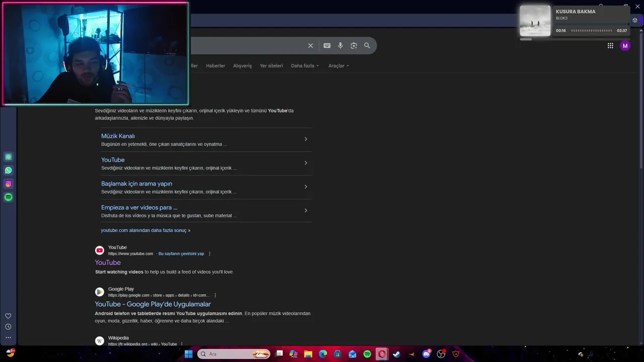Viewport: 644px width, 362px height.
Task: Launch Microsoft Edge from the taskbar
Action: [323, 354]
